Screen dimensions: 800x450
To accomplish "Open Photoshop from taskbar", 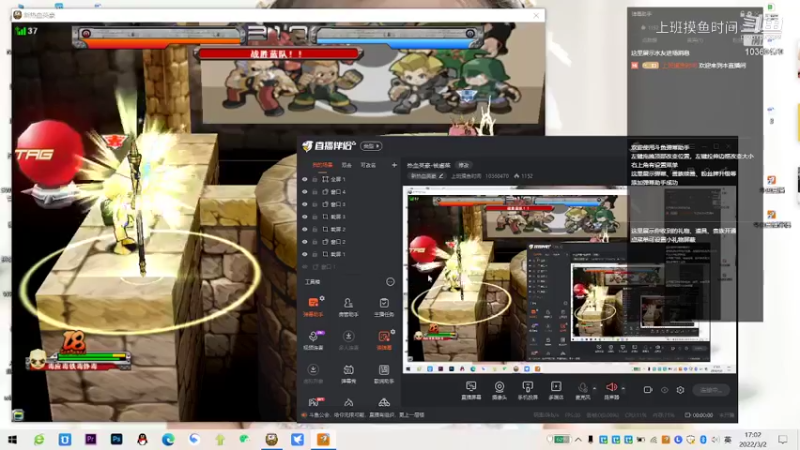I will coord(116,439).
